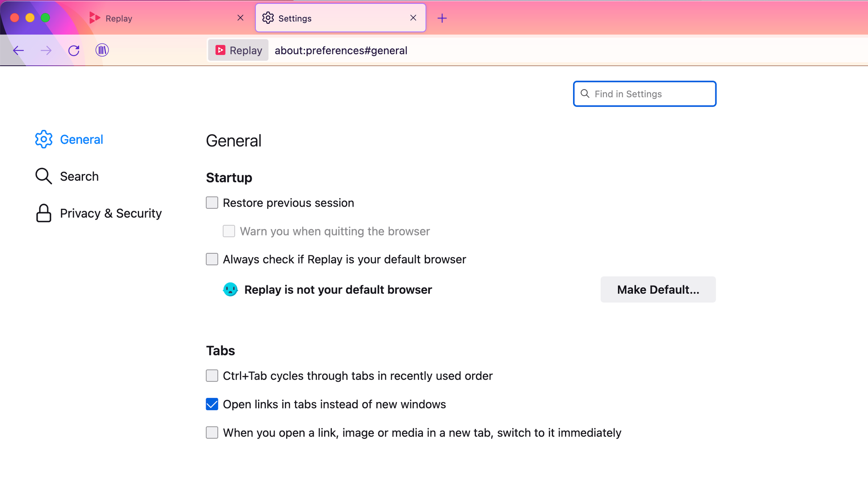Click the Privacy & Security lock icon
Viewport: 868px width, 479px height.
tap(44, 213)
